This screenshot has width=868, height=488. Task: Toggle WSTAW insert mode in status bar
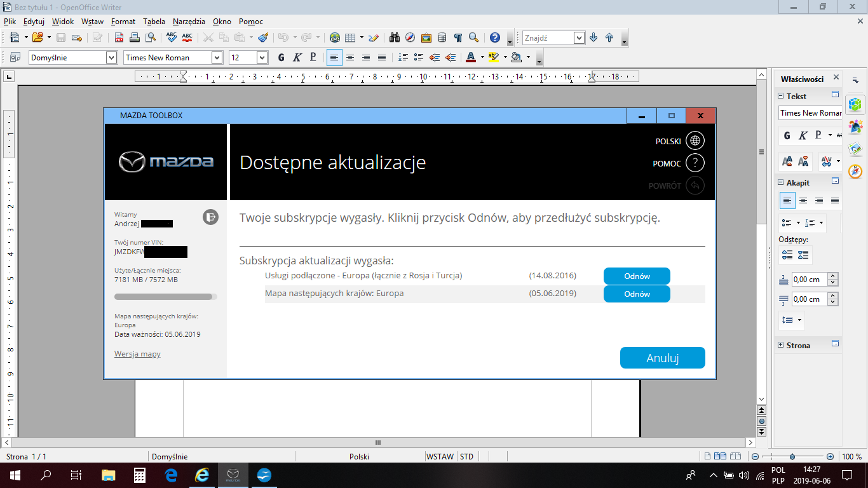click(x=440, y=456)
